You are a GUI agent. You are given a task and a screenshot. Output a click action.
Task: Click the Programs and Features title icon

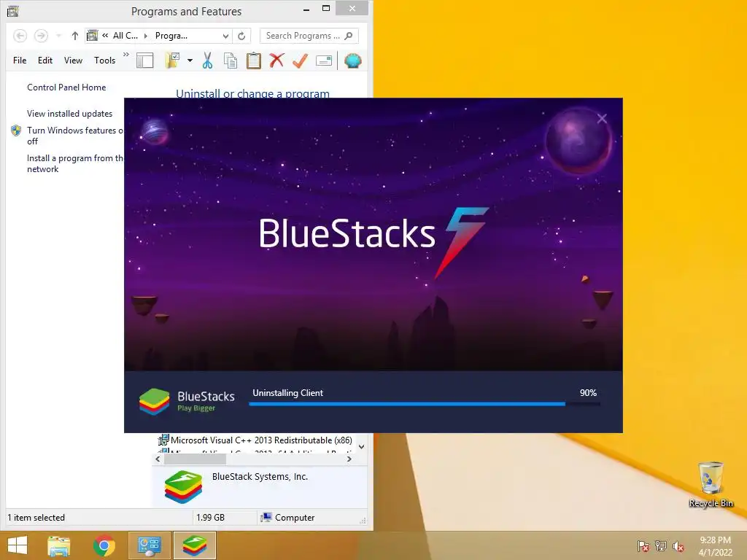click(13, 11)
